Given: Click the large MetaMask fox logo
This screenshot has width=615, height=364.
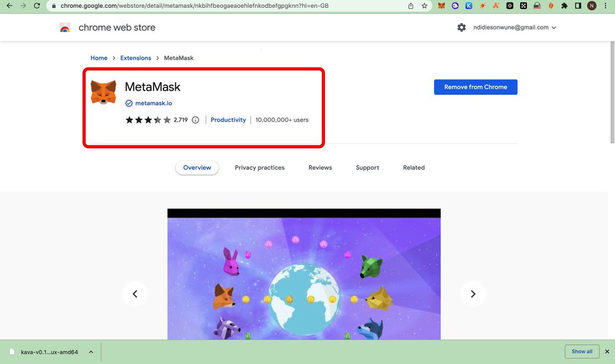Looking at the screenshot, I should pyautogui.click(x=104, y=92).
